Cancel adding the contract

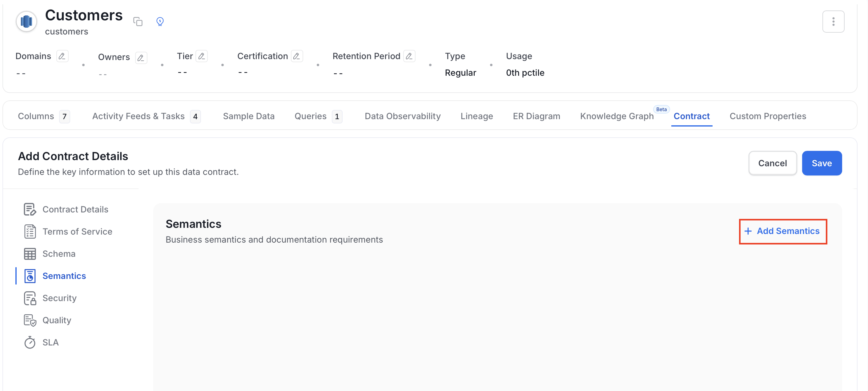point(772,163)
